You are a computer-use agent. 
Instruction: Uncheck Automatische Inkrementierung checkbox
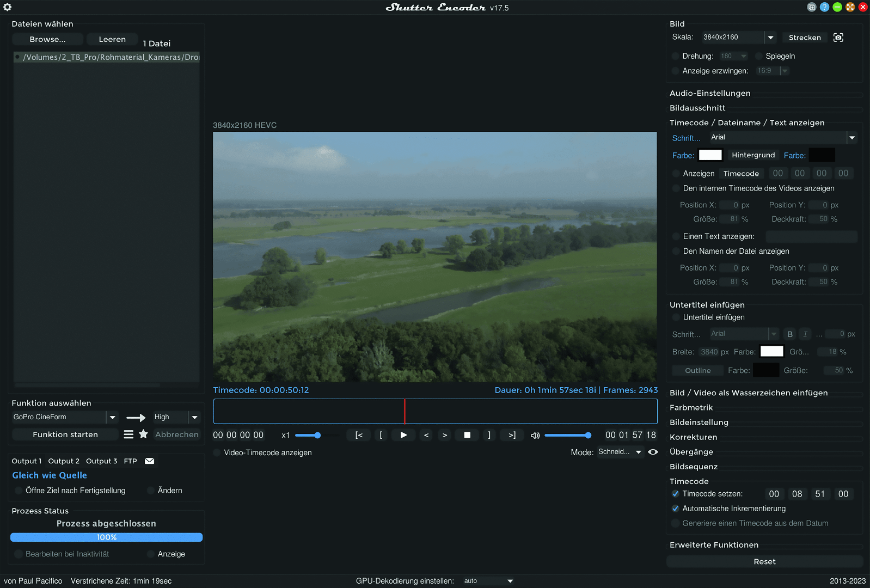(676, 509)
